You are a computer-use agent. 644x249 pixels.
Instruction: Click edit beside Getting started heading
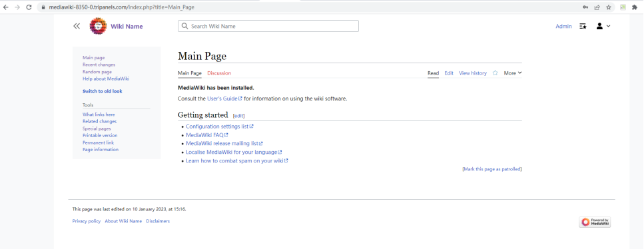pyautogui.click(x=238, y=116)
